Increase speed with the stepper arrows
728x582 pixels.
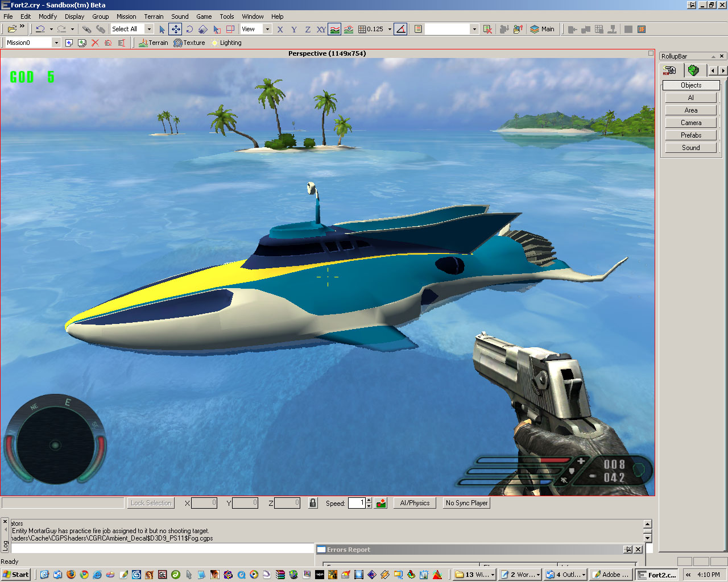369,500
